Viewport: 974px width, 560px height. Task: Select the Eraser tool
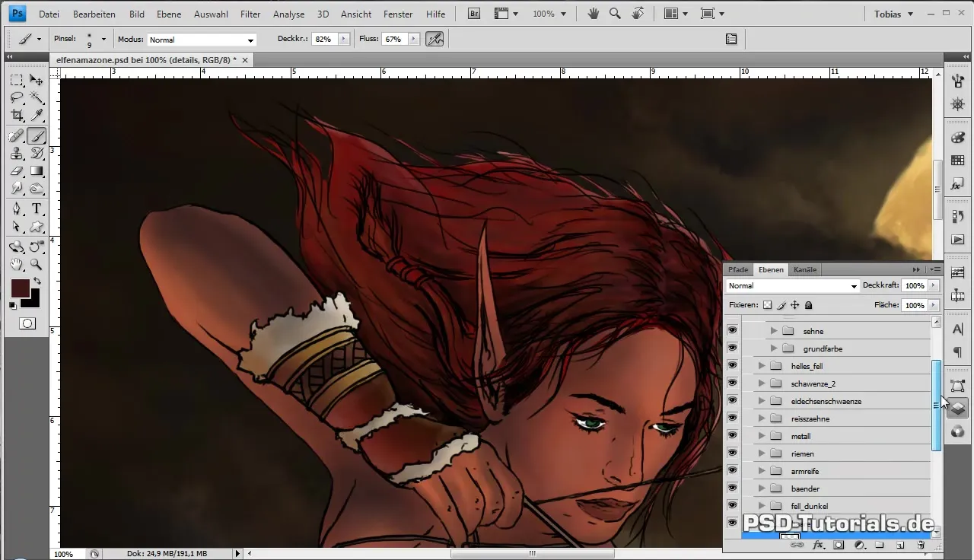[17, 171]
